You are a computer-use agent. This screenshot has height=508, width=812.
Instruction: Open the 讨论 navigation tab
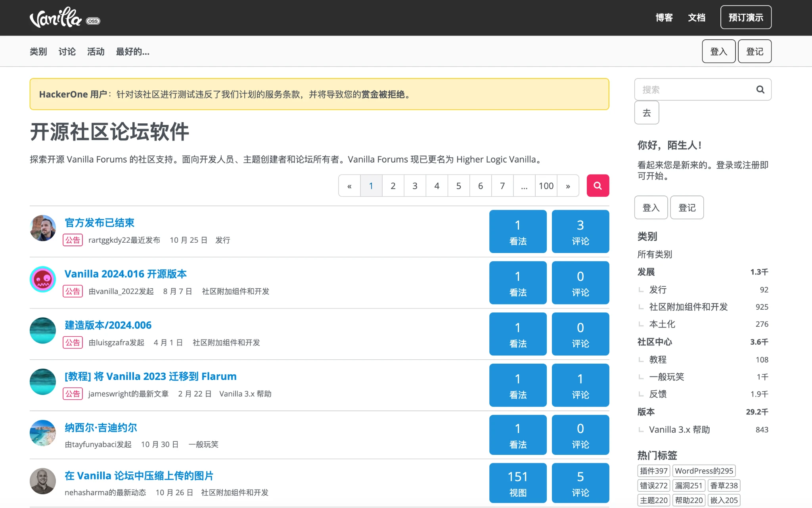[67, 52]
